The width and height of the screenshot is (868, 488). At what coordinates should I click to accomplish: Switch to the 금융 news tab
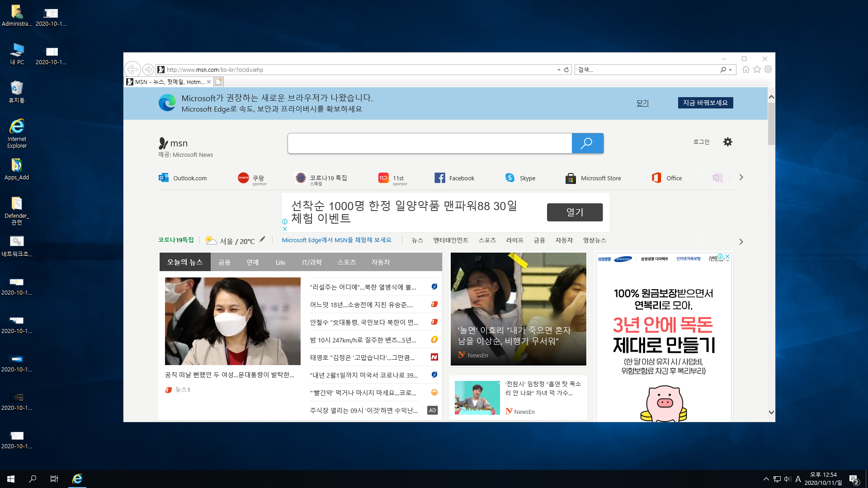coord(224,263)
